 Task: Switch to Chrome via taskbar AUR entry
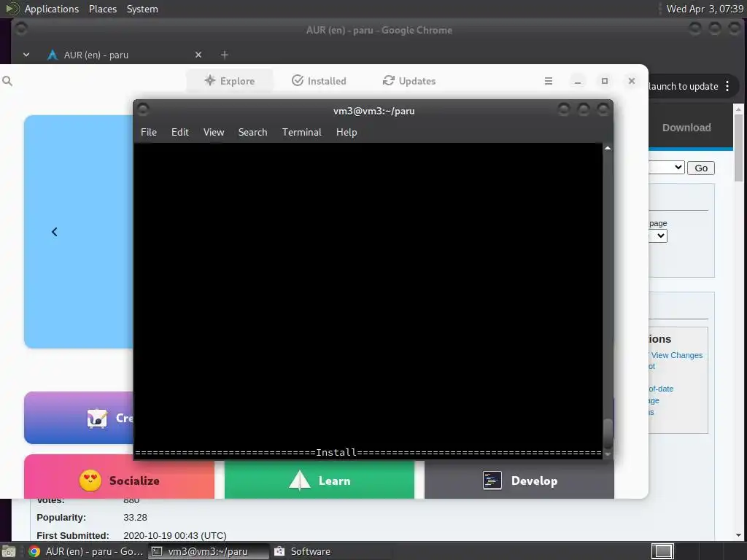tap(86, 551)
